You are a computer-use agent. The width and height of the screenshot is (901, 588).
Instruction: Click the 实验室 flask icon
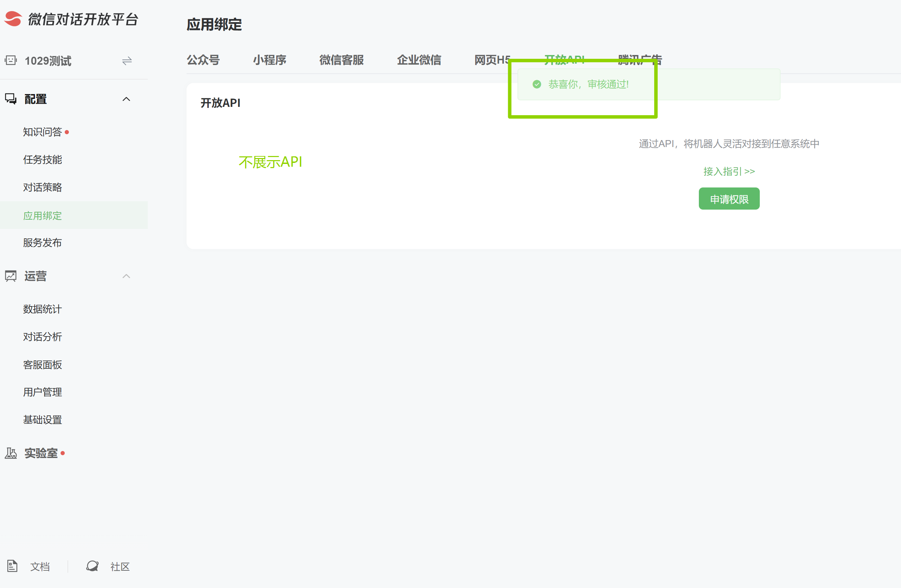point(11,453)
